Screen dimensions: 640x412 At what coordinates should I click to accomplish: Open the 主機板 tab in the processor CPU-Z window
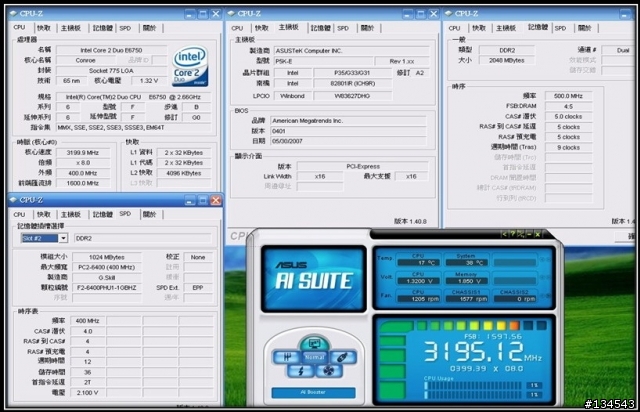(x=71, y=28)
